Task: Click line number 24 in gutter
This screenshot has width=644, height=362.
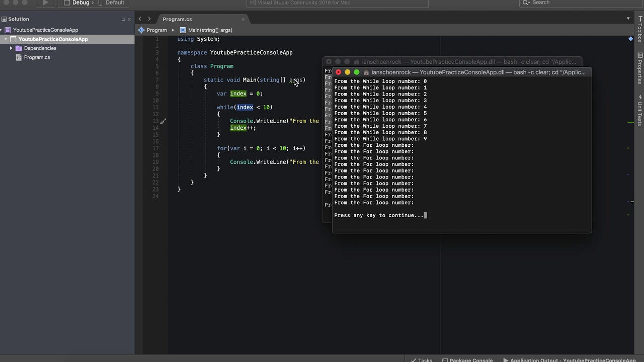Action: point(156,196)
